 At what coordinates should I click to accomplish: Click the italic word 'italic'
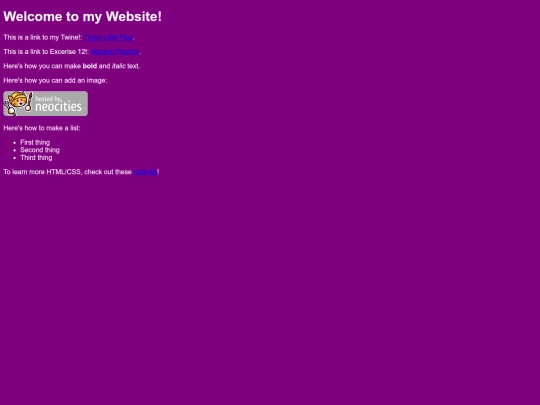(118, 66)
